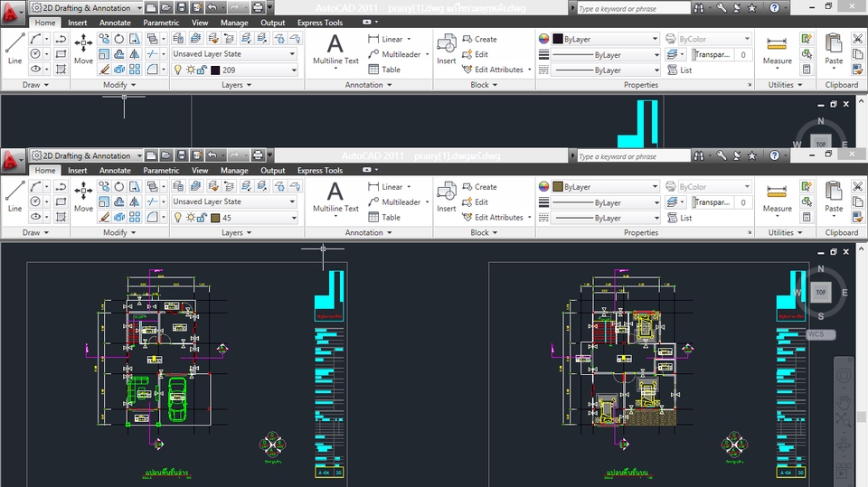Click the Cut scissors icon in lower window
Image resolution: width=868 pixels, height=487 pixels.
pos(857,186)
